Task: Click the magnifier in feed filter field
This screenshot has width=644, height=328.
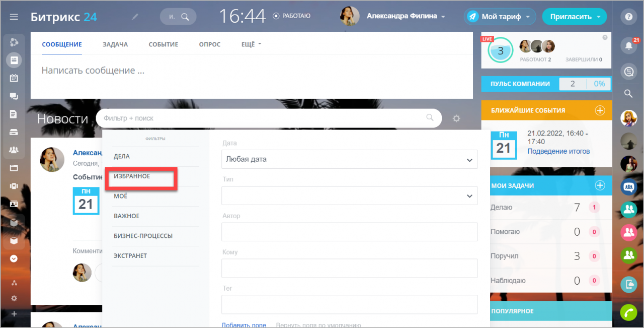Action: 430,118
